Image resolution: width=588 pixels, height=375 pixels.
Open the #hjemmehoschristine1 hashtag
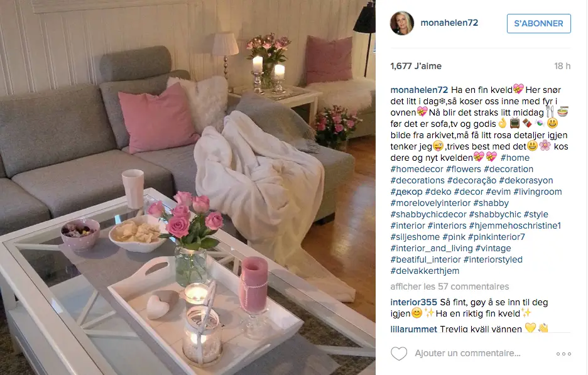click(x=515, y=226)
